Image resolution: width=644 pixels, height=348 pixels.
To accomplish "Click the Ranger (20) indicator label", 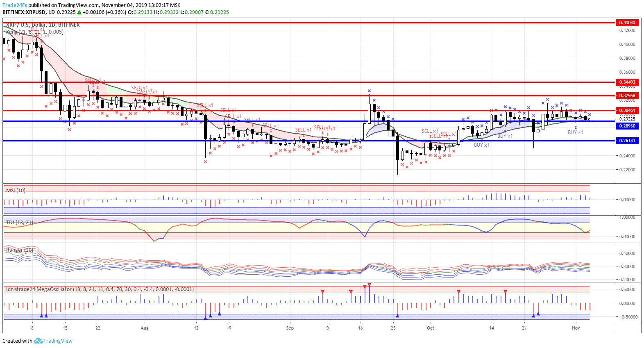I will pyautogui.click(x=20, y=250).
